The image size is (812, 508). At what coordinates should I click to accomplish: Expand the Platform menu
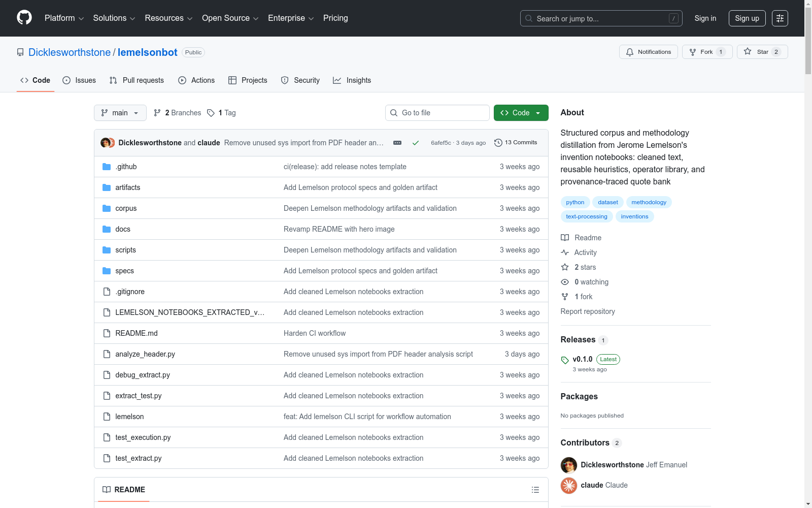[x=64, y=18]
